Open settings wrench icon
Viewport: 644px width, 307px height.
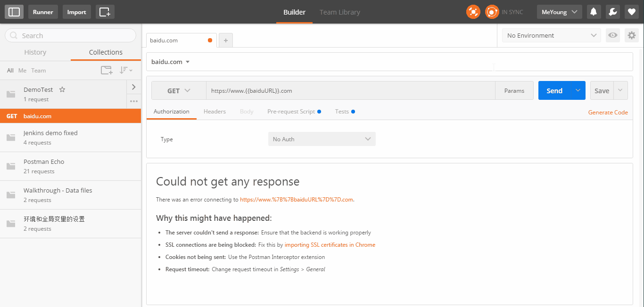click(x=612, y=12)
